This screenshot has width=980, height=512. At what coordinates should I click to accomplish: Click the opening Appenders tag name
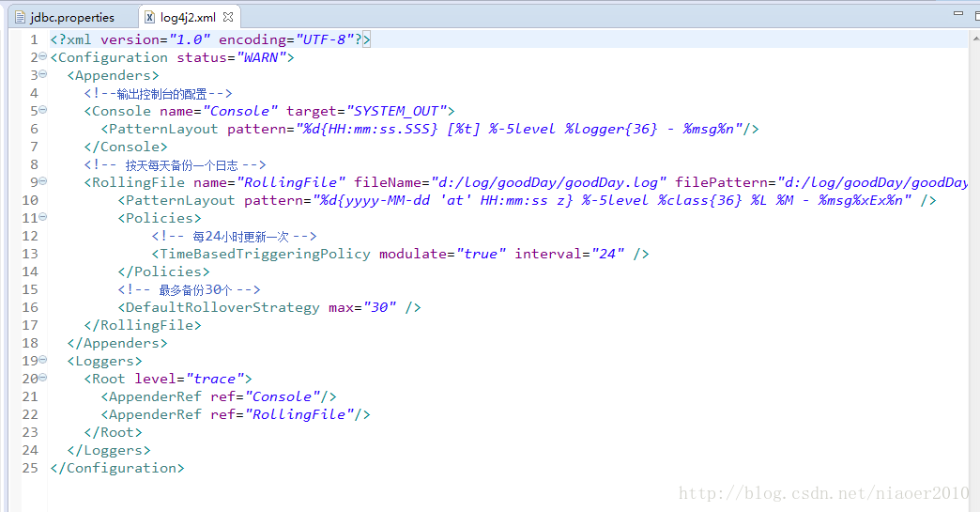tap(114, 76)
